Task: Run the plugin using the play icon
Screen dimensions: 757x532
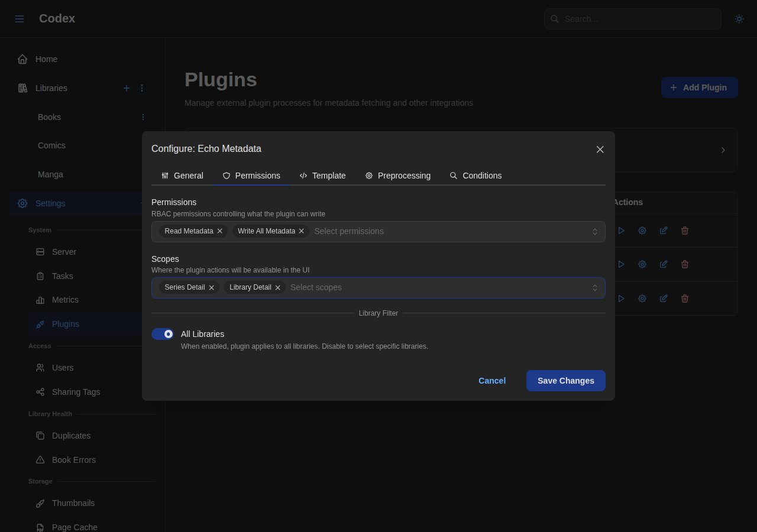Action: 621,231
